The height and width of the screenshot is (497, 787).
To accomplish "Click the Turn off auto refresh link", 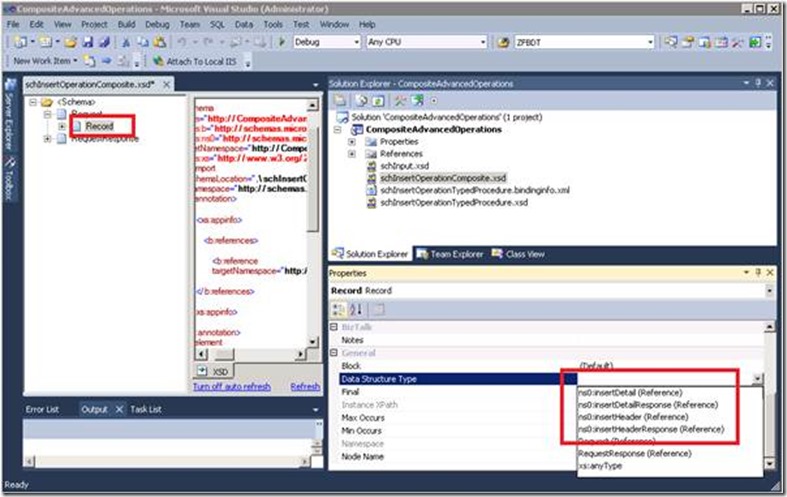I will 231,387.
